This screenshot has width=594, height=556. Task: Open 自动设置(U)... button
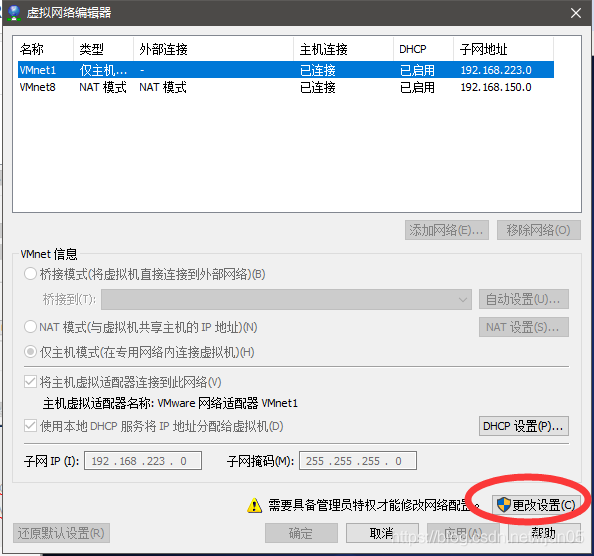point(524,300)
